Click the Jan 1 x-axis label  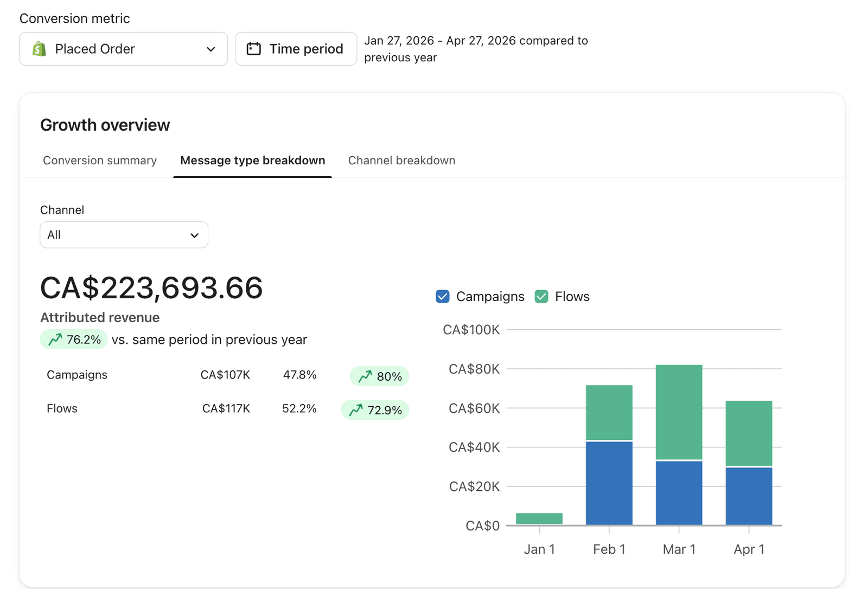coord(539,549)
